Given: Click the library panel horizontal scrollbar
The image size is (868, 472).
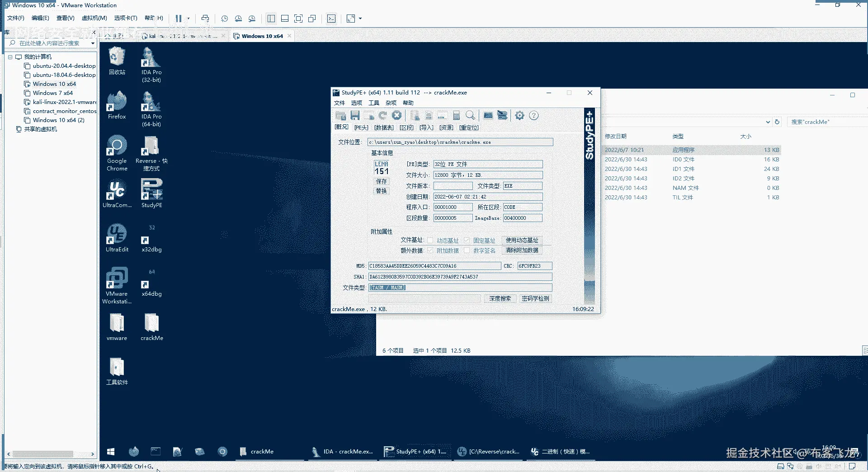Looking at the screenshot, I should pyautogui.click(x=43, y=454).
